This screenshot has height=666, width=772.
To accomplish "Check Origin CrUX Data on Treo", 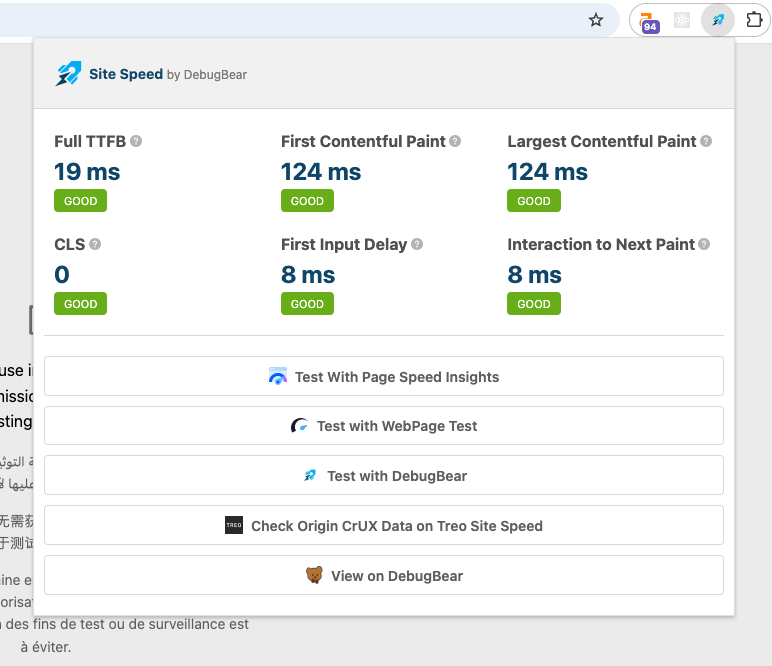I will click(x=384, y=525).
